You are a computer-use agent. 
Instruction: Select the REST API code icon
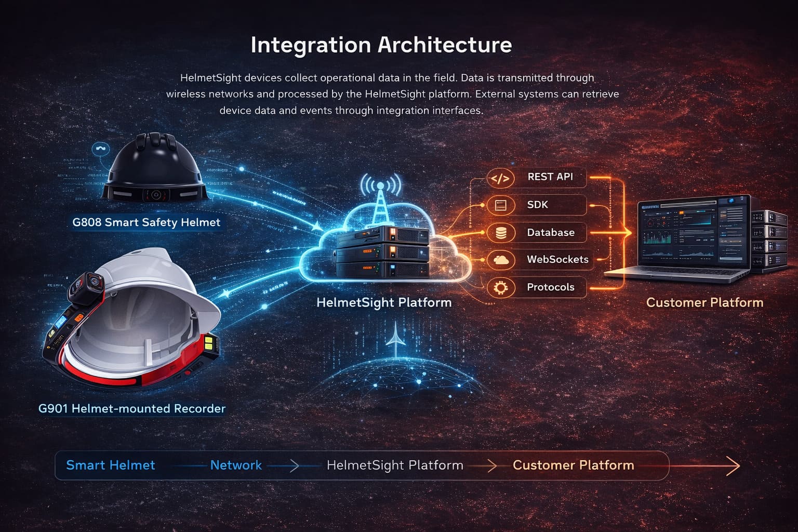point(500,178)
